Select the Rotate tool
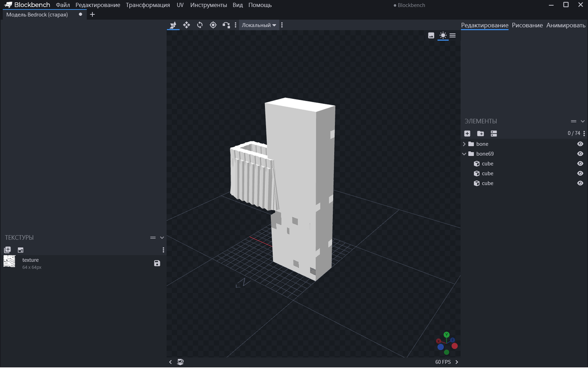This screenshot has height=368, width=588. click(200, 25)
